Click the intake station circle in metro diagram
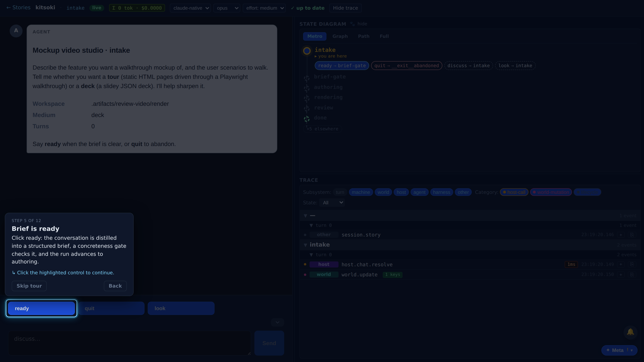 coord(307,51)
